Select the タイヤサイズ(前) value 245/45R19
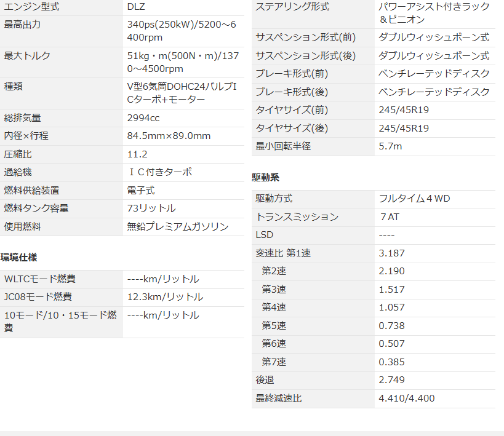The height and width of the screenshot is (436, 504). point(404,110)
